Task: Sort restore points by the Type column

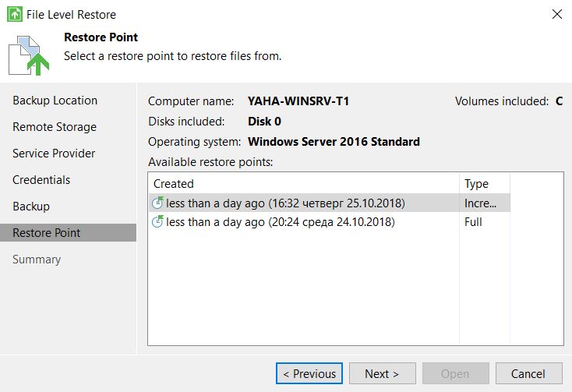Action: pos(485,183)
